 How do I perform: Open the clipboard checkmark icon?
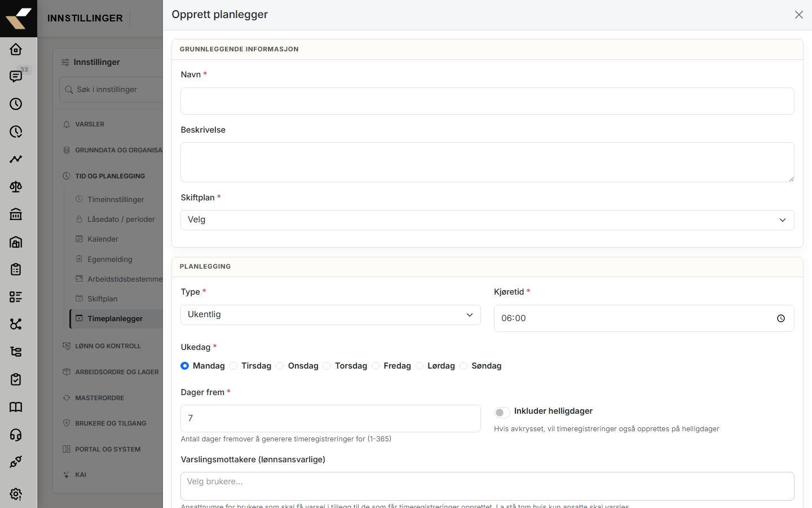coord(16,379)
